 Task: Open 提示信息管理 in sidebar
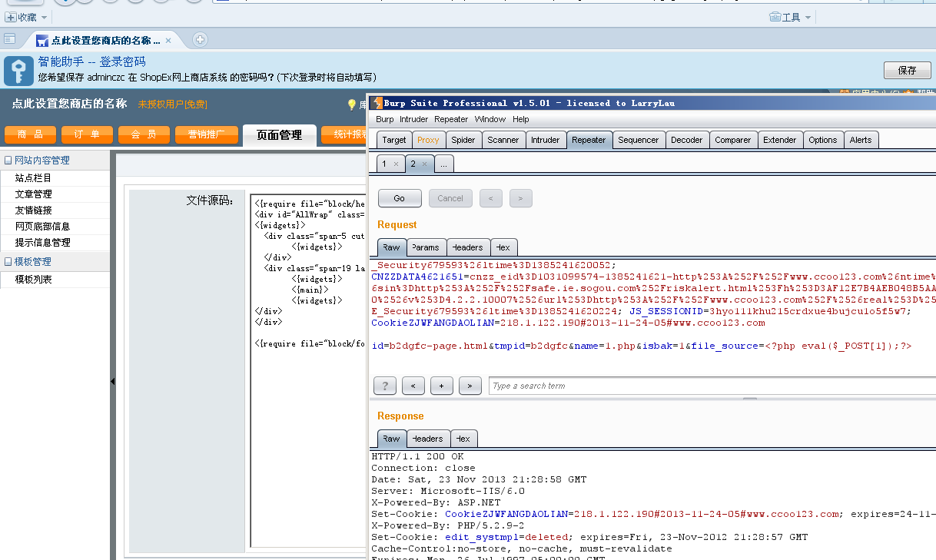point(42,242)
